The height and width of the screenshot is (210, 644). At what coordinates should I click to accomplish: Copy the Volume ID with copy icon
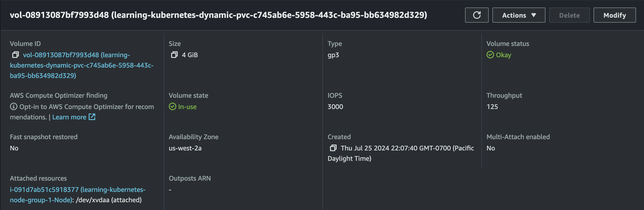16,55
